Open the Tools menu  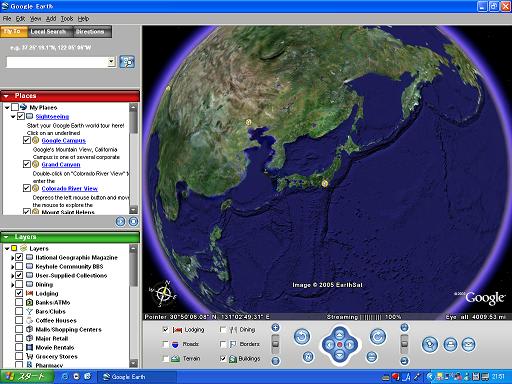67,19
